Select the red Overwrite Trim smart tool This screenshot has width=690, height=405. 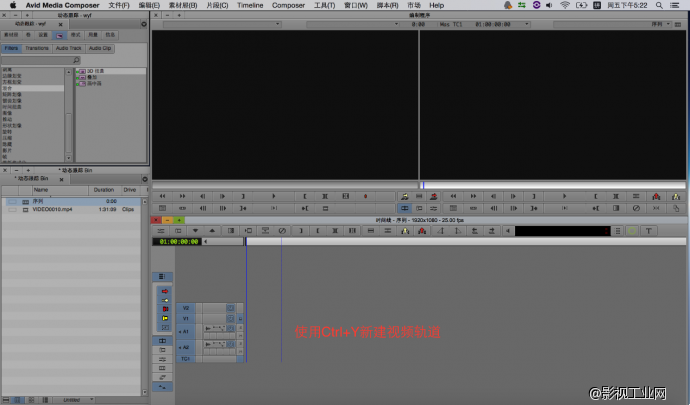coord(165,310)
